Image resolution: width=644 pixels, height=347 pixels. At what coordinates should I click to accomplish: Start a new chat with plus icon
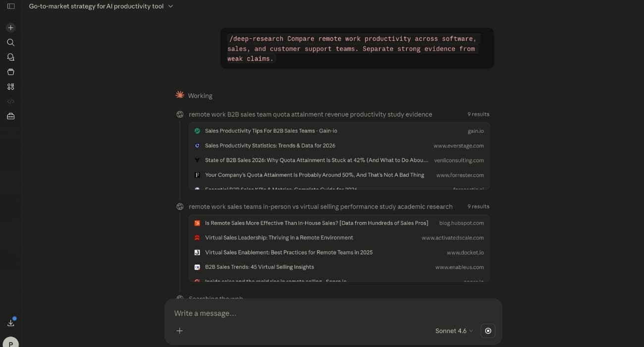click(x=11, y=28)
